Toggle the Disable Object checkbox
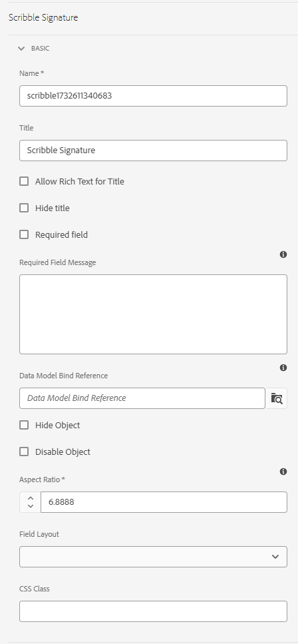 [x=24, y=452]
